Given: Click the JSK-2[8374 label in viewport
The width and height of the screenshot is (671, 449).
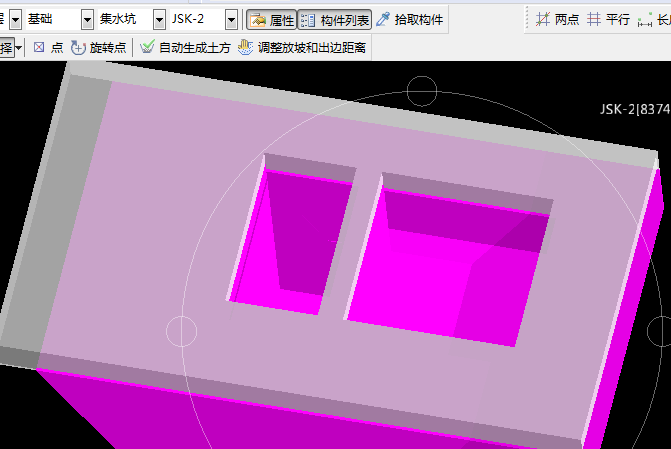Looking at the screenshot, I should pyautogui.click(x=635, y=110).
